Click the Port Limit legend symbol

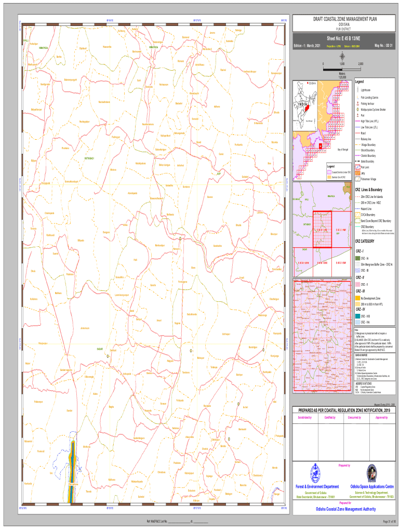[x=357, y=168]
